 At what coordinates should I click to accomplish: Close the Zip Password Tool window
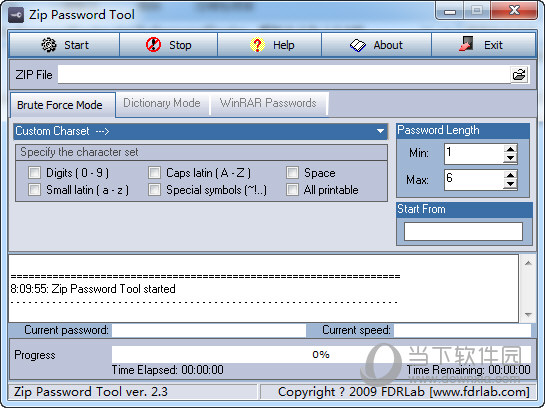pos(514,11)
